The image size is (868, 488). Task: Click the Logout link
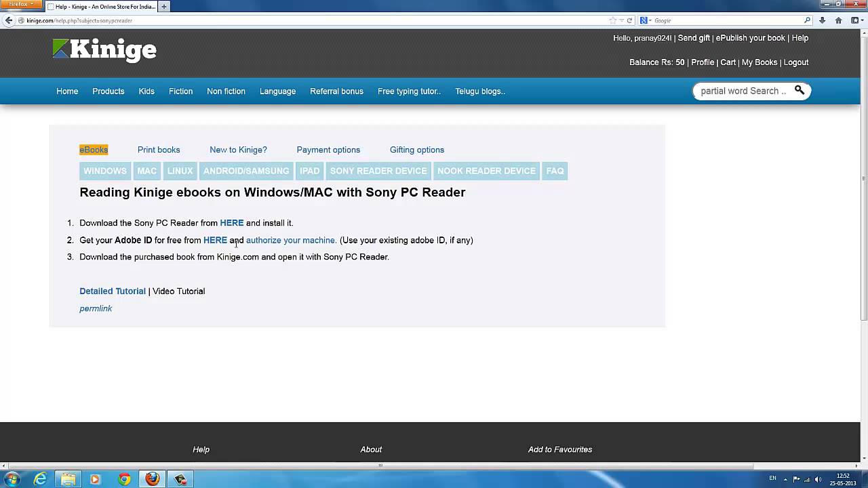point(796,62)
